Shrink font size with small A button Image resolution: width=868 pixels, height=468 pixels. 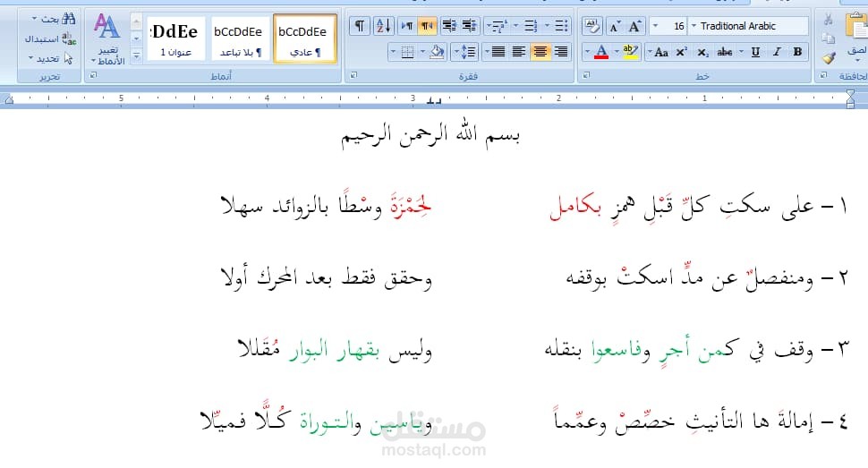[614, 26]
